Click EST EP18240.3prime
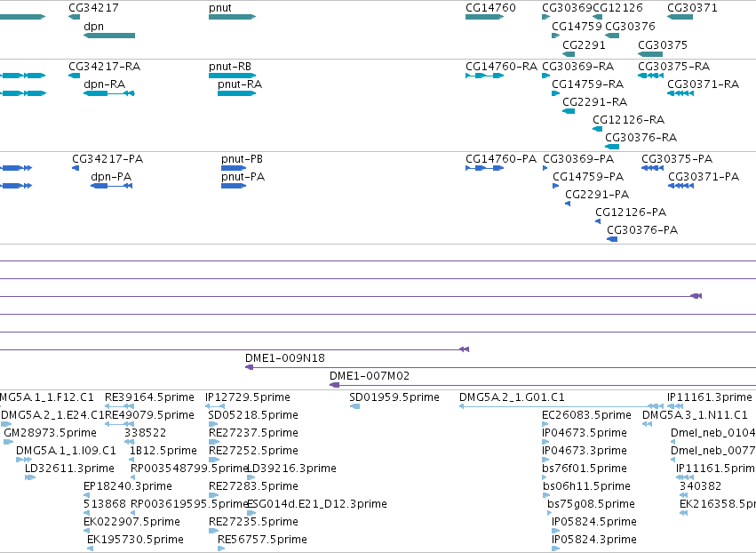Image resolution: width=756 pixels, height=553 pixels. pos(128,486)
